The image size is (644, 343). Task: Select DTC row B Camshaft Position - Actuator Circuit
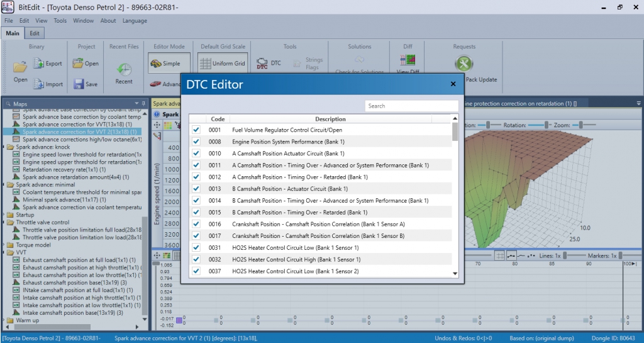point(320,189)
